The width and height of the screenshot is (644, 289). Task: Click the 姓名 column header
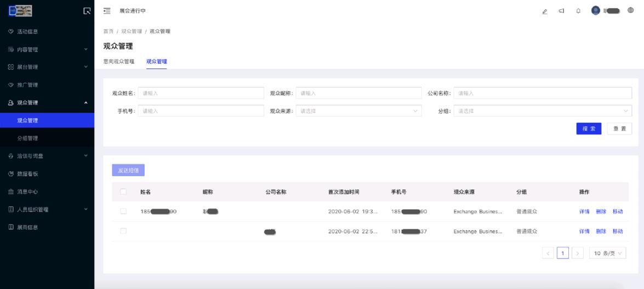[145, 192]
